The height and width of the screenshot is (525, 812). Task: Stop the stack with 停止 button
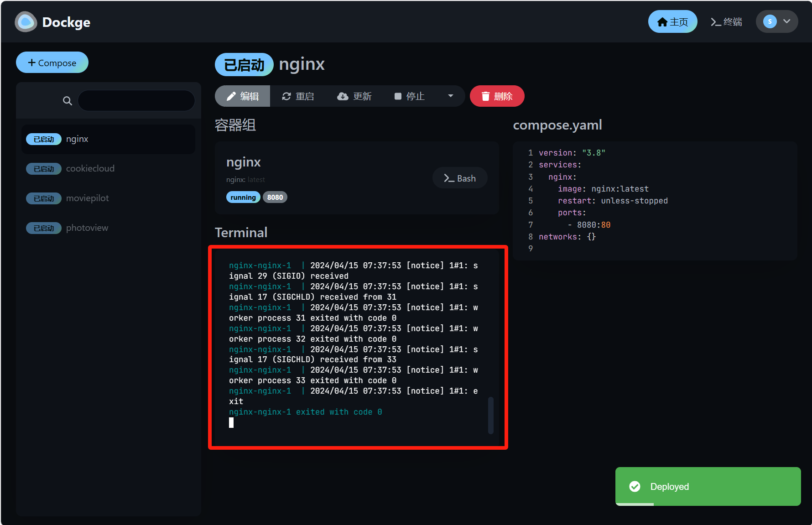[409, 96]
